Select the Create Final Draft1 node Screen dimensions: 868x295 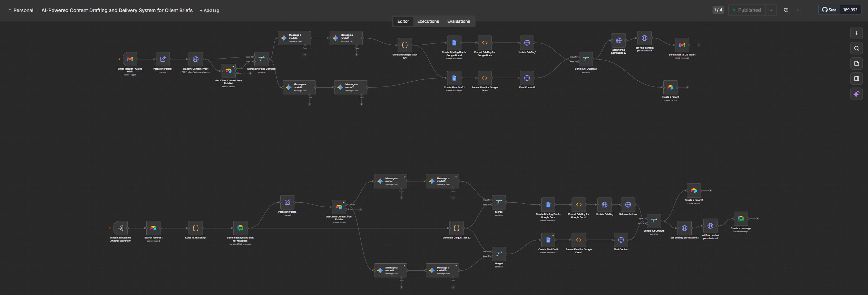coord(454,78)
